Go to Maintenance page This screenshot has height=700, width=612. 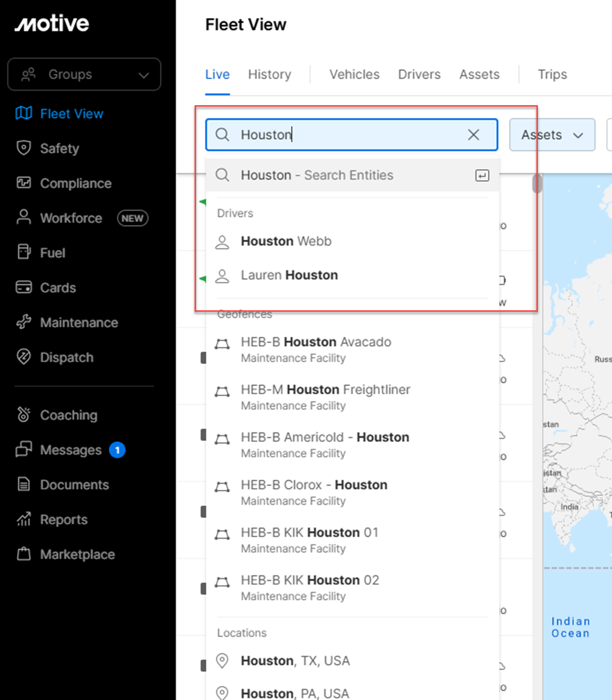pyautogui.click(x=79, y=322)
